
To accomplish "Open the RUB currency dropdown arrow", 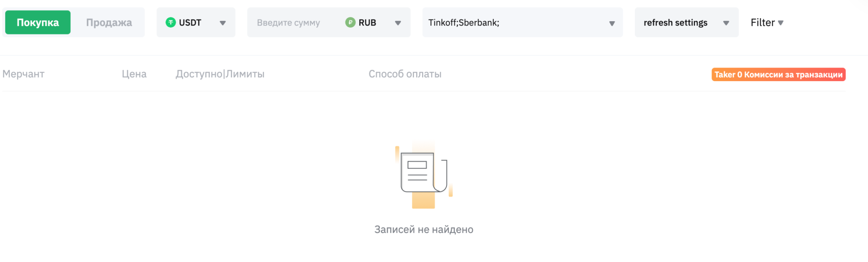I will click(398, 24).
